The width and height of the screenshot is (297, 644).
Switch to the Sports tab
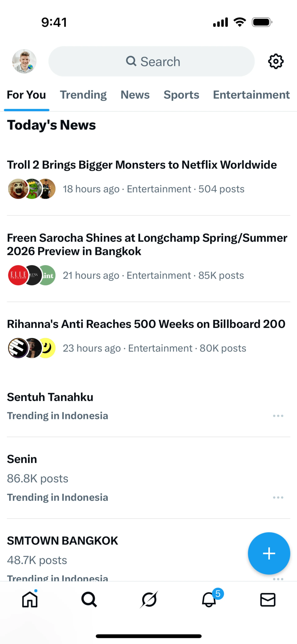pyautogui.click(x=181, y=95)
